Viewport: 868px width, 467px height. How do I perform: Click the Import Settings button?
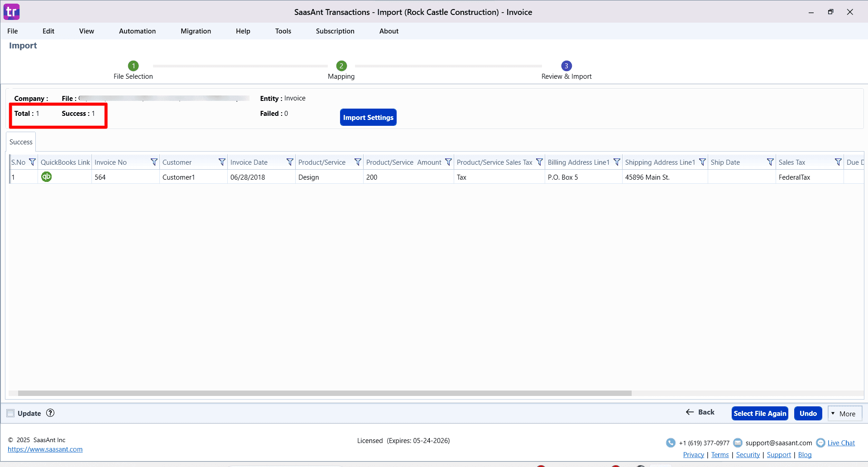coord(368,117)
